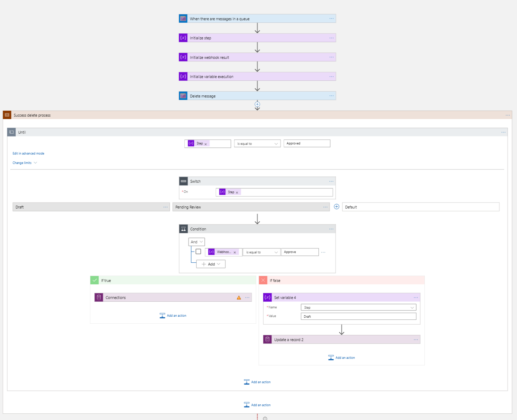The height and width of the screenshot is (420, 517).
Task: Click the queue trigger icon at top
Action: (183, 19)
